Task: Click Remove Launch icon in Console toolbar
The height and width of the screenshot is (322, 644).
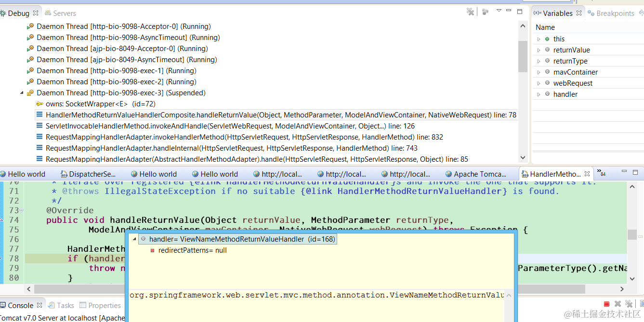Action: [618, 304]
